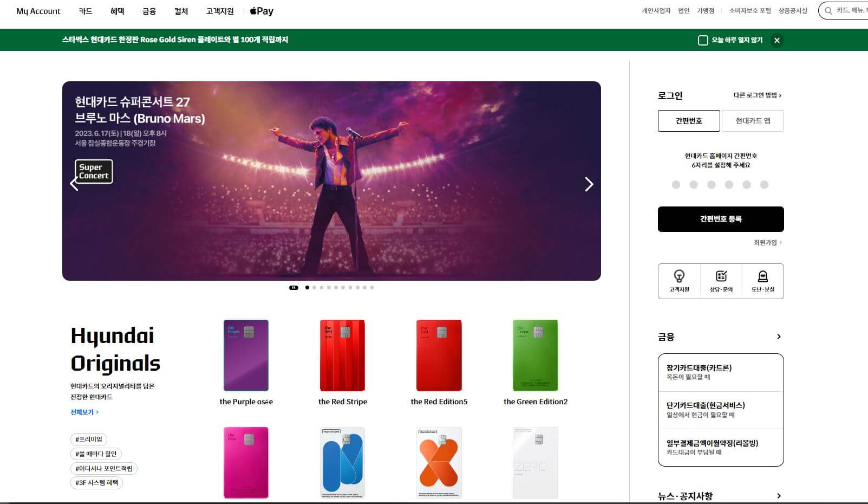Click into the top search field
868x504 pixels.
point(844,11)
